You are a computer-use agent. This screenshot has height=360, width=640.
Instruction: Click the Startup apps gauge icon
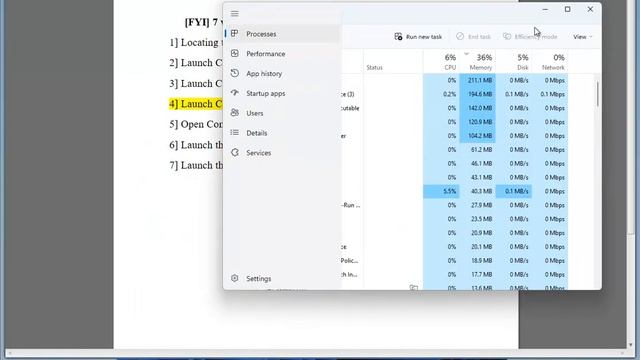click(x=234, y=93)
